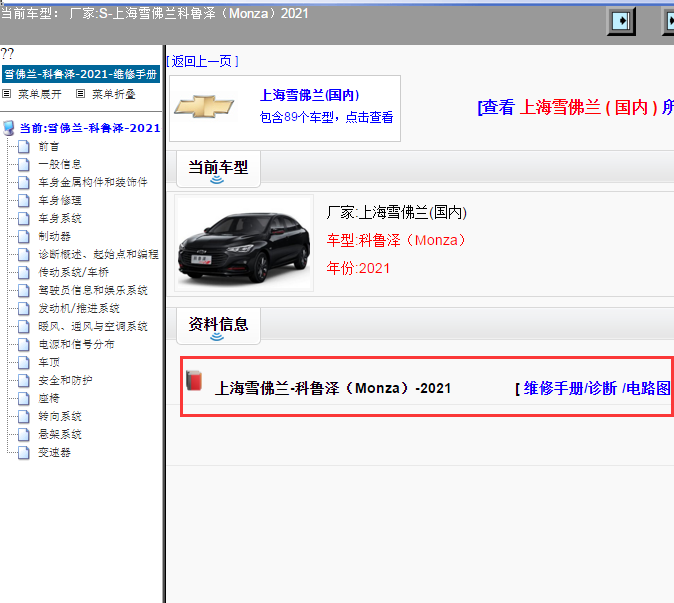Select tree root 当前:雪佛兰-科鲁泽-2021
This screenshot has width=674, height=603.
point(90,128)
